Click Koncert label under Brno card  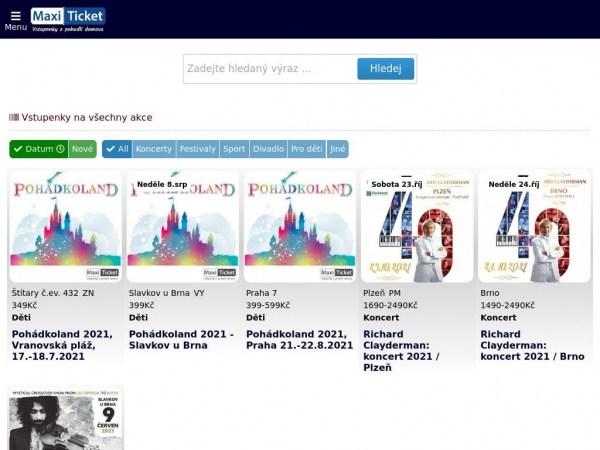[498, 318]
